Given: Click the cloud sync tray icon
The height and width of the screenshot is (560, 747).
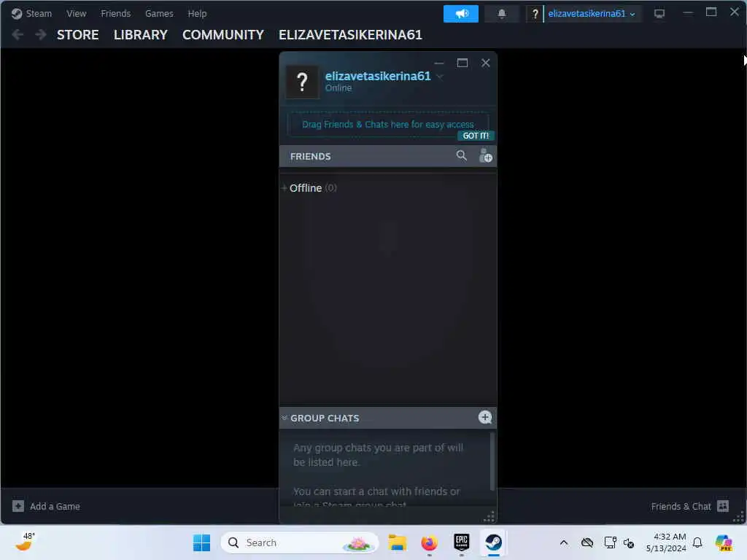Looking at the screenshot, I should tap(587, 542).
